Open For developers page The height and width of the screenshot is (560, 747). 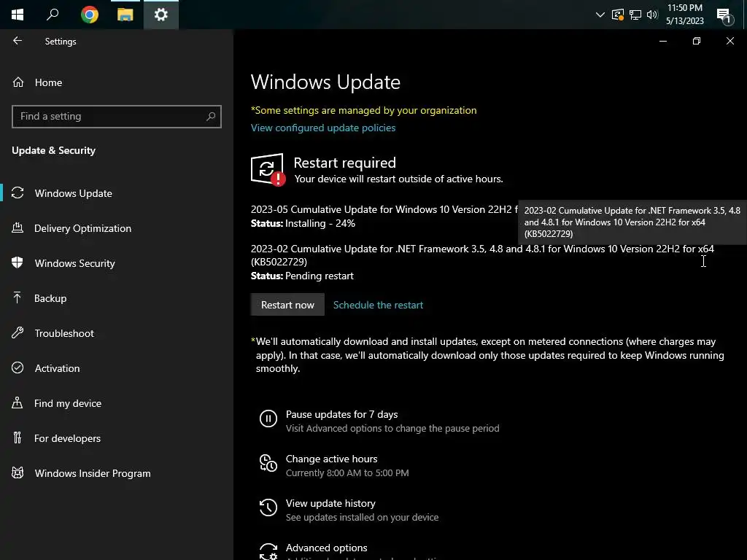coord(67,438)
